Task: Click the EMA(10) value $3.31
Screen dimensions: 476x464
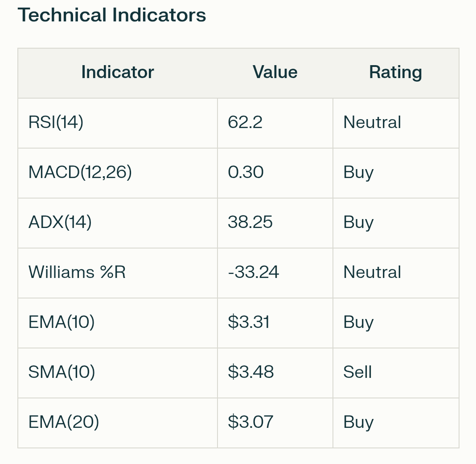Action: pyautogui.click(x=249, y=323)
